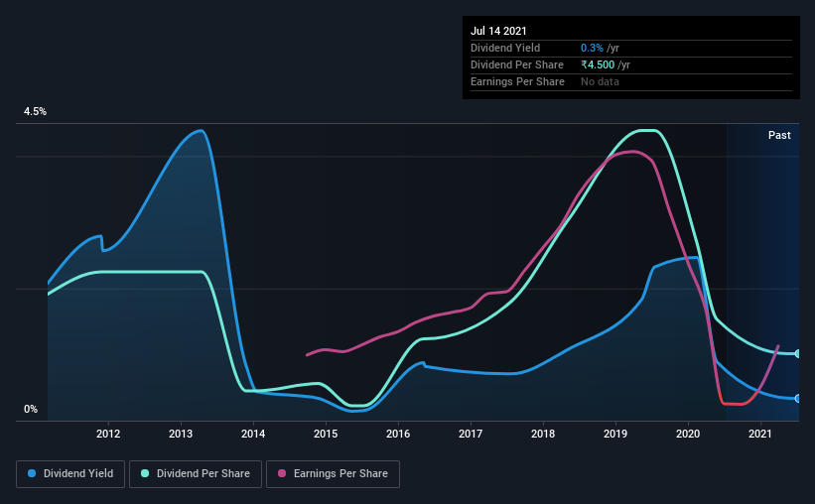
Task: Click the 2019 x-axis label
Action: [615, 434]
